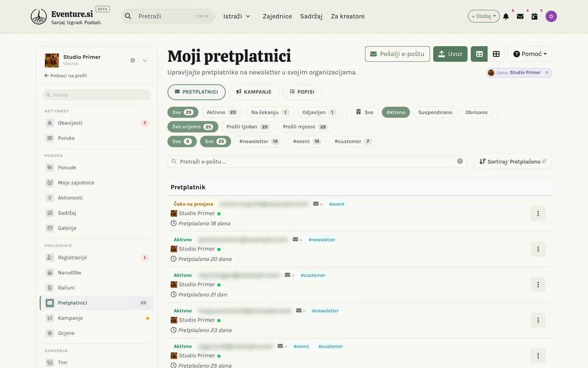Viewport: 588px width, 368px height.
Task: Remove the Samo Studio Primer filter
Action: tap(547, 72)
